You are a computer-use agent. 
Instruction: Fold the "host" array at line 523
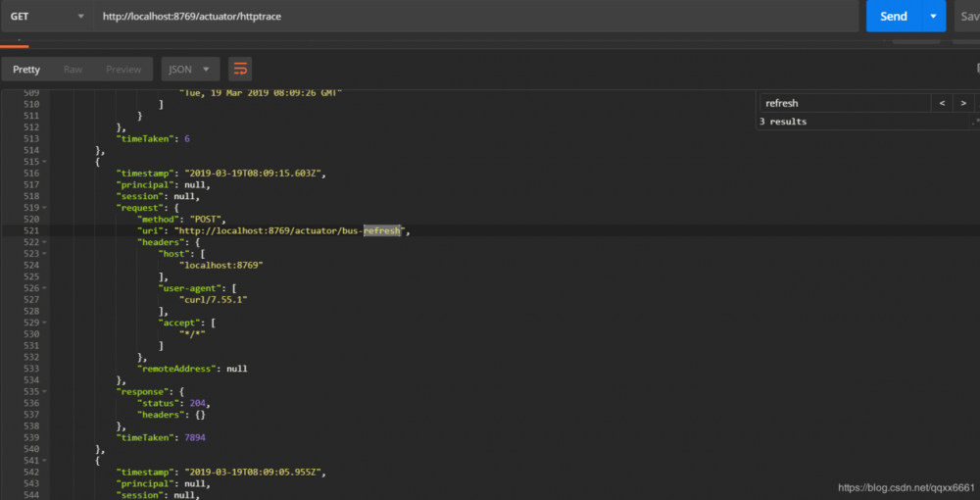45,254
